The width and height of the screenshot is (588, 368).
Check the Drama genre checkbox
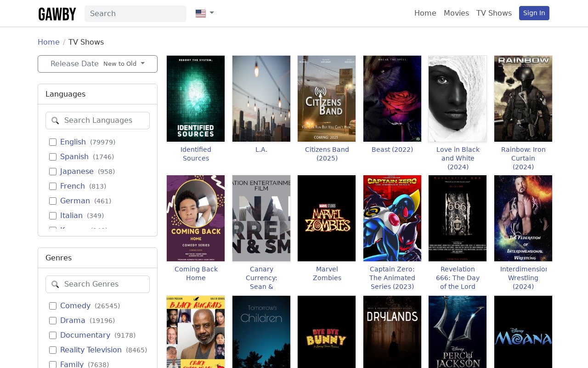click(53, 321)
